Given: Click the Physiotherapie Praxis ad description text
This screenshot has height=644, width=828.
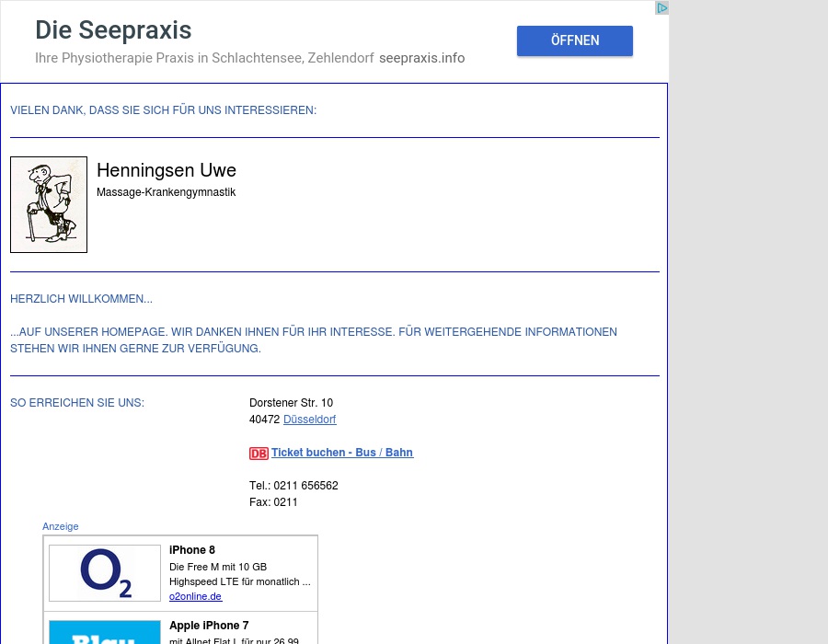Looking at the screenshot, I should (204, 58).
